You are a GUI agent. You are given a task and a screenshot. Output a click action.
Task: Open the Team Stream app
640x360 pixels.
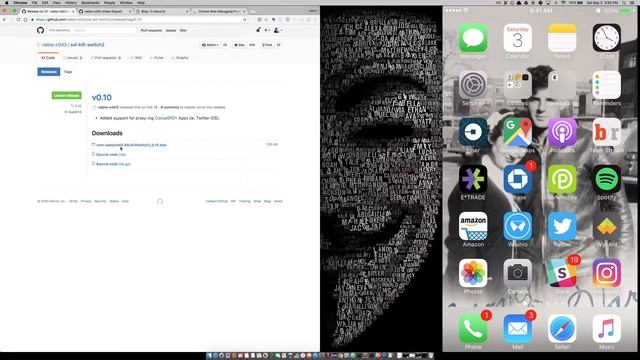[x=607, y=132]
